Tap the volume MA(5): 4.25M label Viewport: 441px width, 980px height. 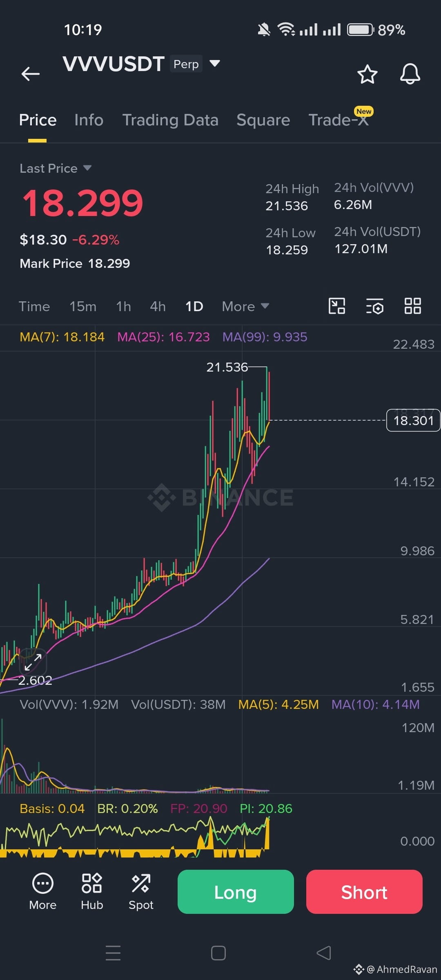(278, 704)
